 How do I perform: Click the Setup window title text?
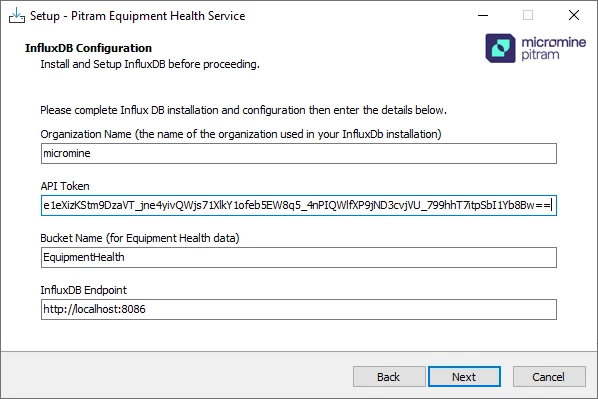[x=137, y=16]
